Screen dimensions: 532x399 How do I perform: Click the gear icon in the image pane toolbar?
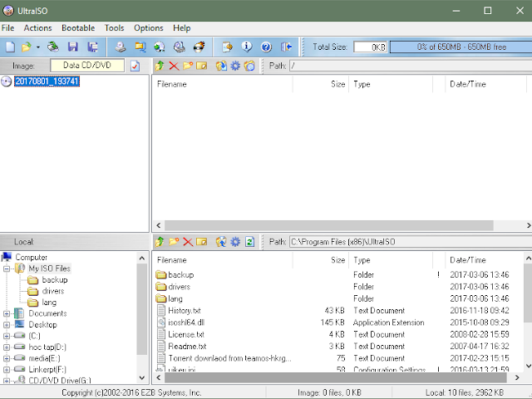235,66
